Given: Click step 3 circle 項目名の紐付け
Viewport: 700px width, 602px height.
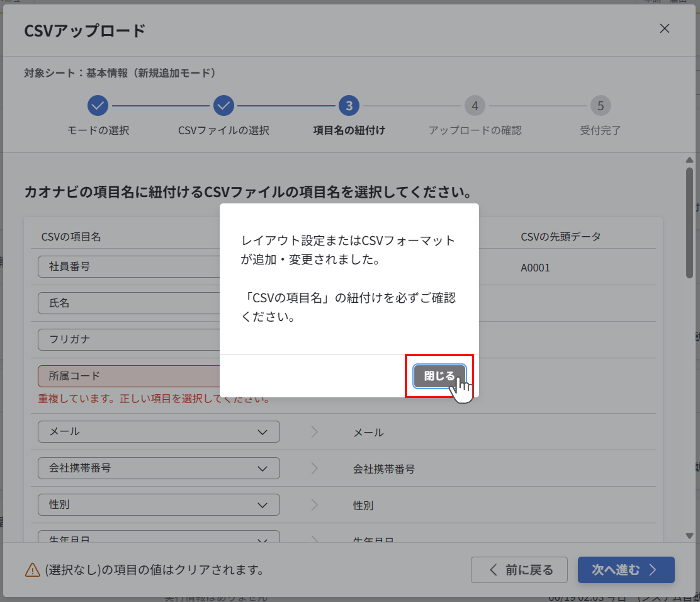Looking at the screenshot, I should tap(349, 106).
